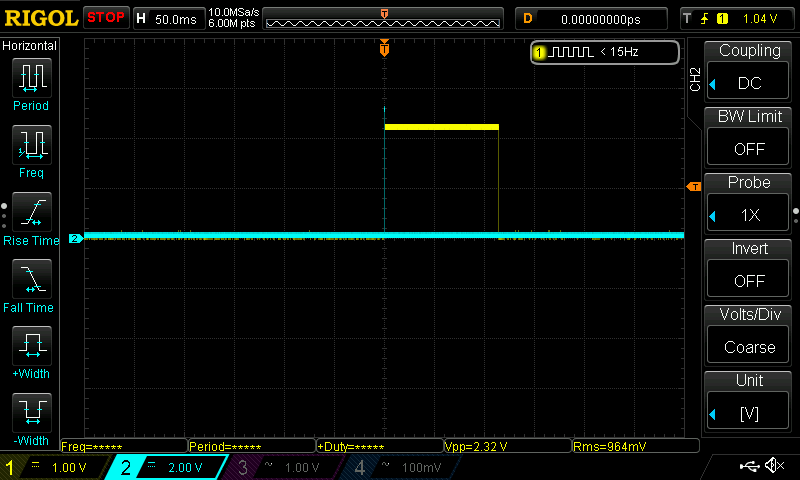This screenshot has width=800, height=480.
Task: Click the Period=***** measurement result
Action: point(252,446)
